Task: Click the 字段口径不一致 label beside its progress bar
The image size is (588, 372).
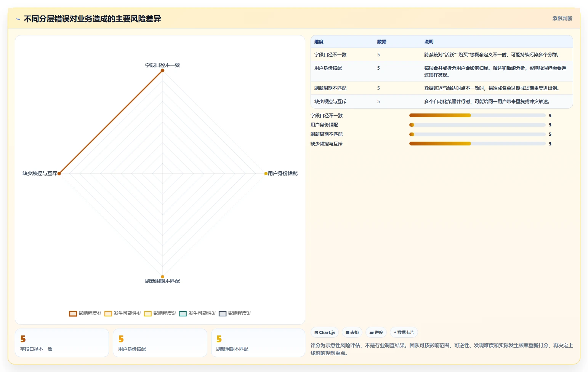Action: click(327, 116)
